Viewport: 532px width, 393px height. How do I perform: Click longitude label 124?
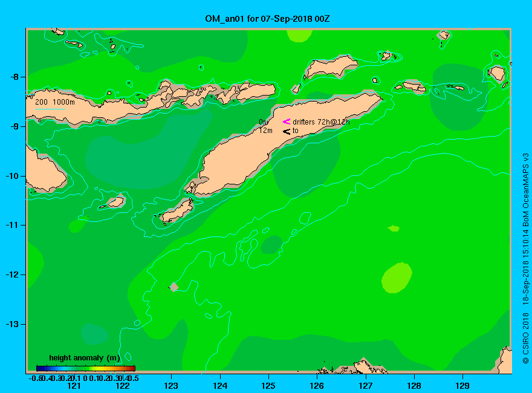pos(220,386)
